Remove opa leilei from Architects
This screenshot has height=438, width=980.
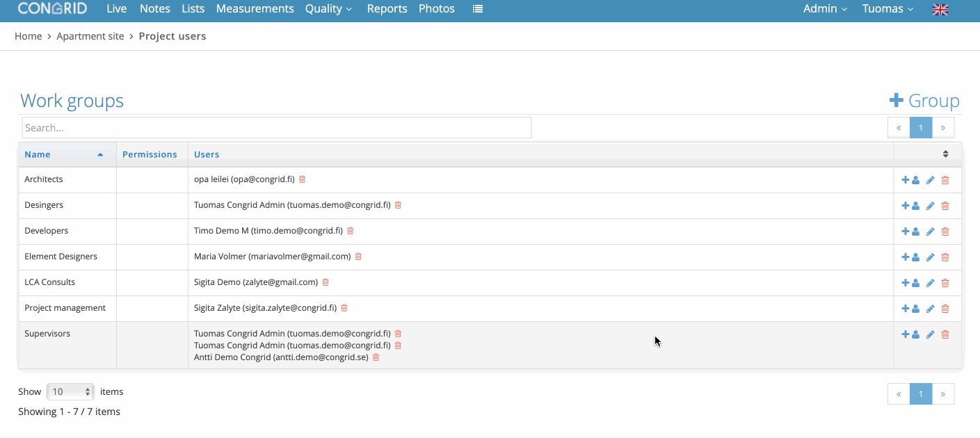(302, 179)
